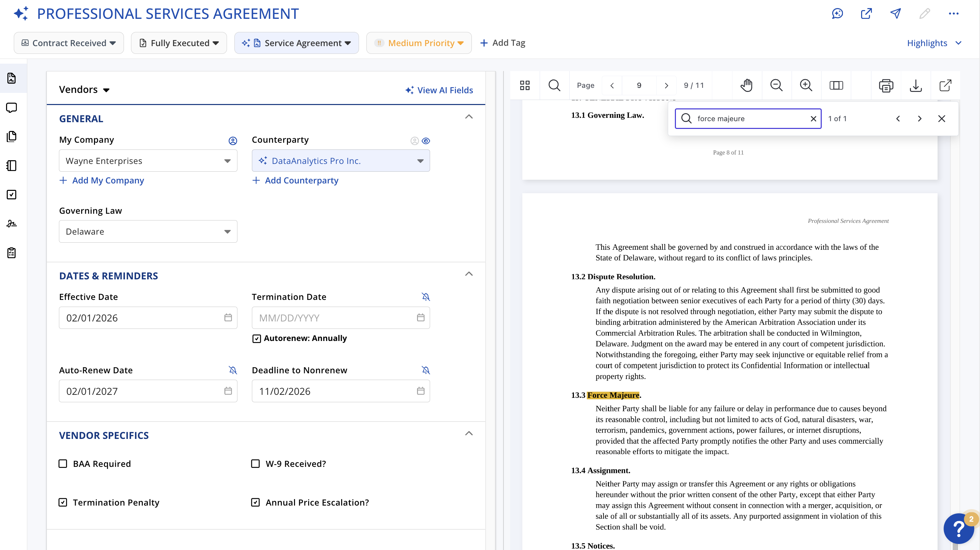Open the tasks checkbox sidebar icon
980x550 pixels.
(x=12, y=195)
